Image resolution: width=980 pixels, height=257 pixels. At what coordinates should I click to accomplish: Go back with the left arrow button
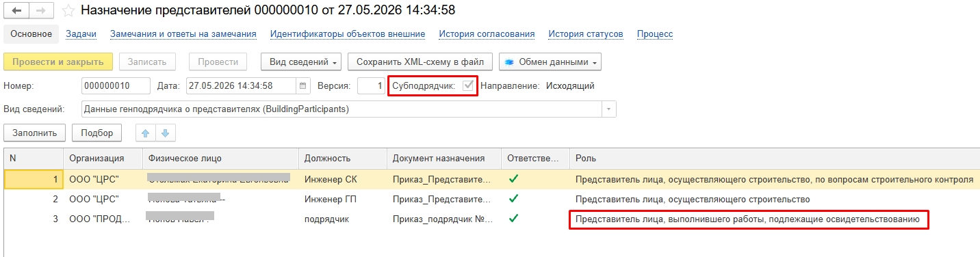point(16,11)
